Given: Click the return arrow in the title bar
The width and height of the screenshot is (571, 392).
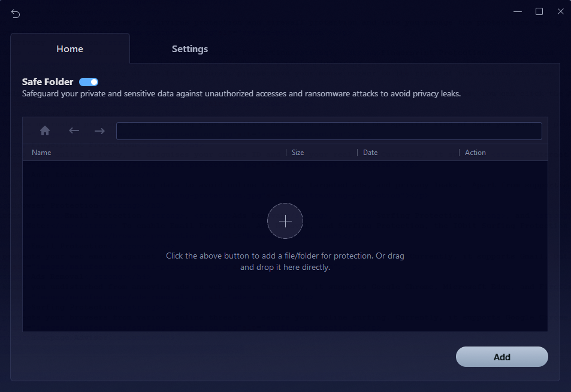Looking at the screenshot, I should [x=16, y=14].
